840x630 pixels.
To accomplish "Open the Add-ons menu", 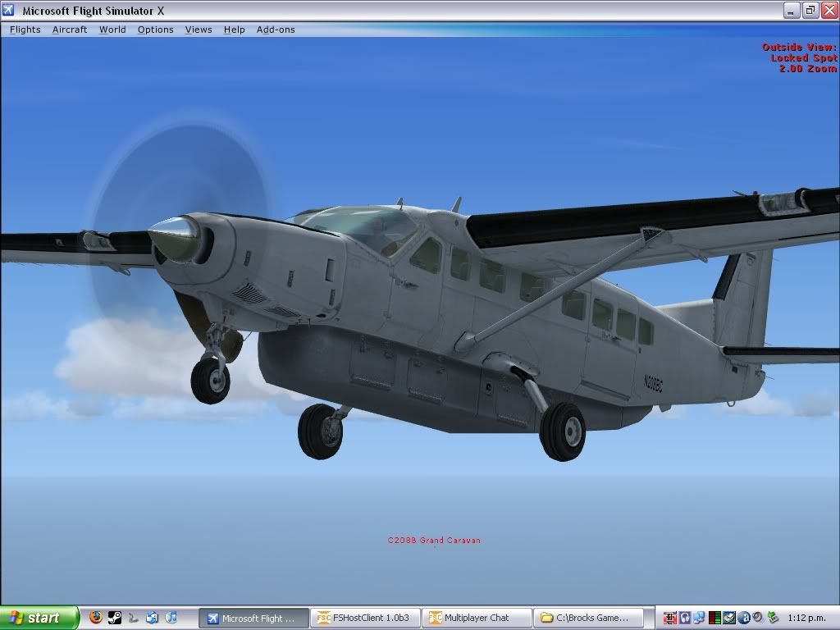I will coord(276,30).
